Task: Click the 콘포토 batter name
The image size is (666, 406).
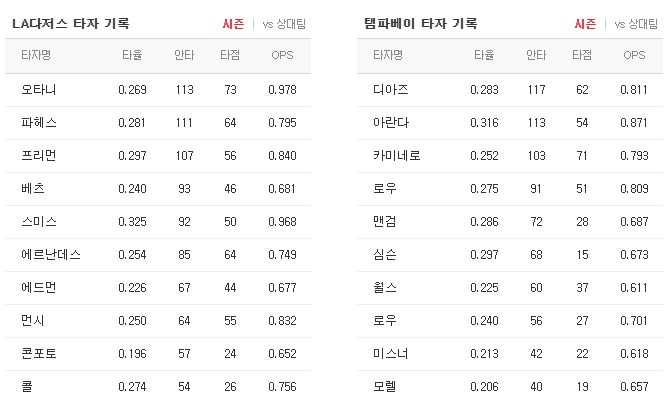Action: click(39, 353)
